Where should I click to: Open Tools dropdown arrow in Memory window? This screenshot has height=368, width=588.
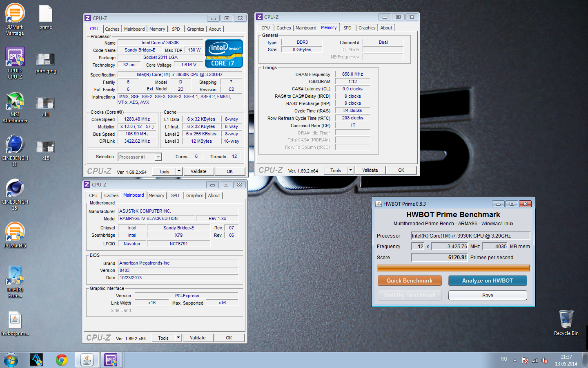tap(350, 170)
